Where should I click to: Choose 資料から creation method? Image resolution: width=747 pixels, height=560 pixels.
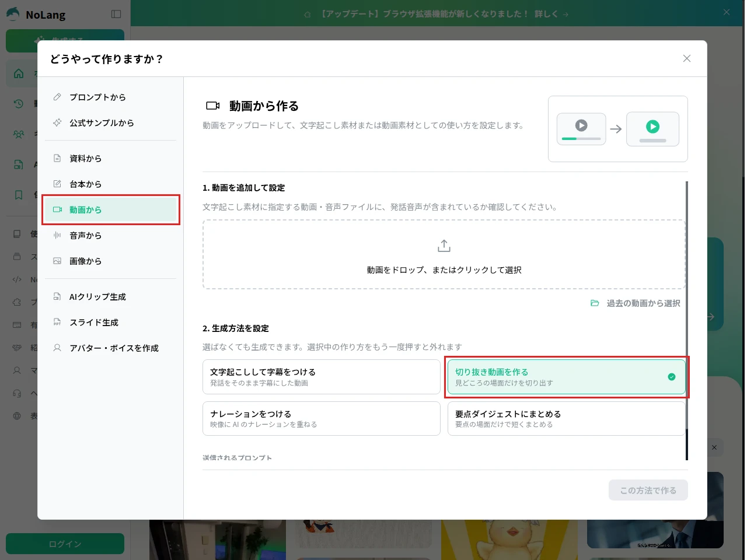(x=110, y=158)
